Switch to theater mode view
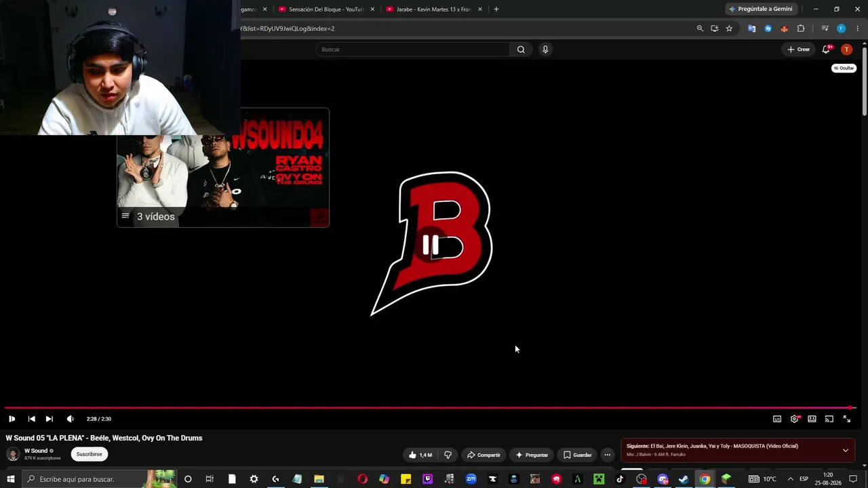This screenshot has height=488, width=868. pyautogui.click(x=812, y=419)
